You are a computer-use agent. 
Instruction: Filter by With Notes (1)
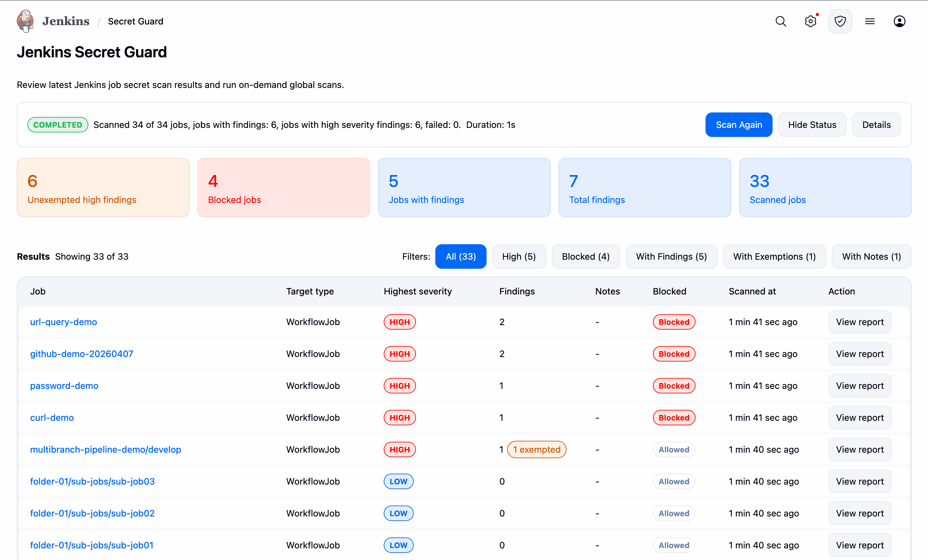[871, 256]
